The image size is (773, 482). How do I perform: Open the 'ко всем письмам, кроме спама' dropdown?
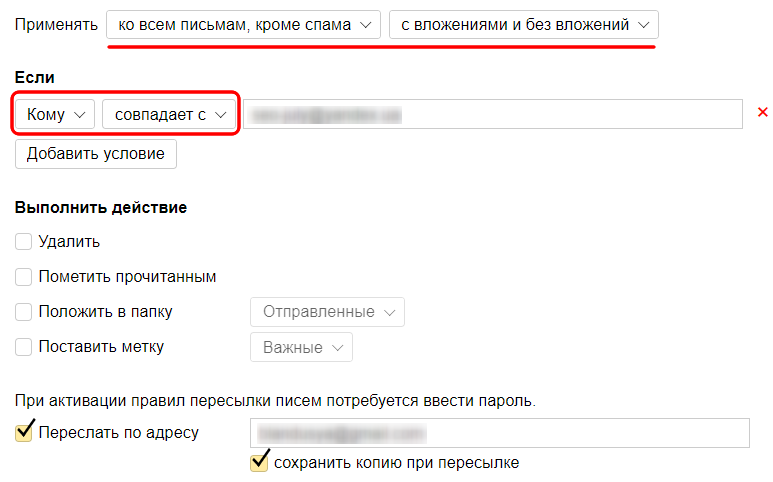243,25
